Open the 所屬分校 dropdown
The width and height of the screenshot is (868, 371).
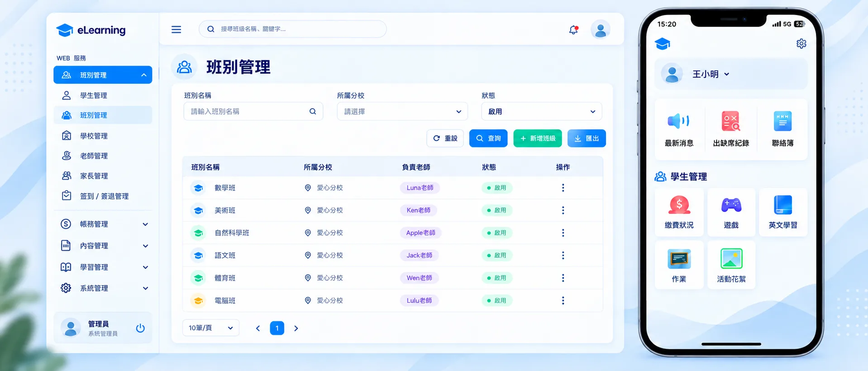402,111
